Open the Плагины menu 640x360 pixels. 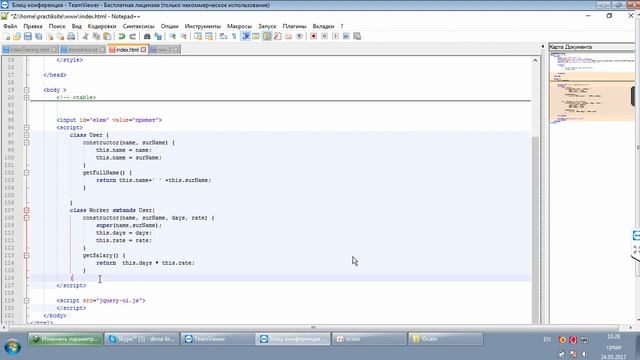pyautogui.click(x=294, y=26)
